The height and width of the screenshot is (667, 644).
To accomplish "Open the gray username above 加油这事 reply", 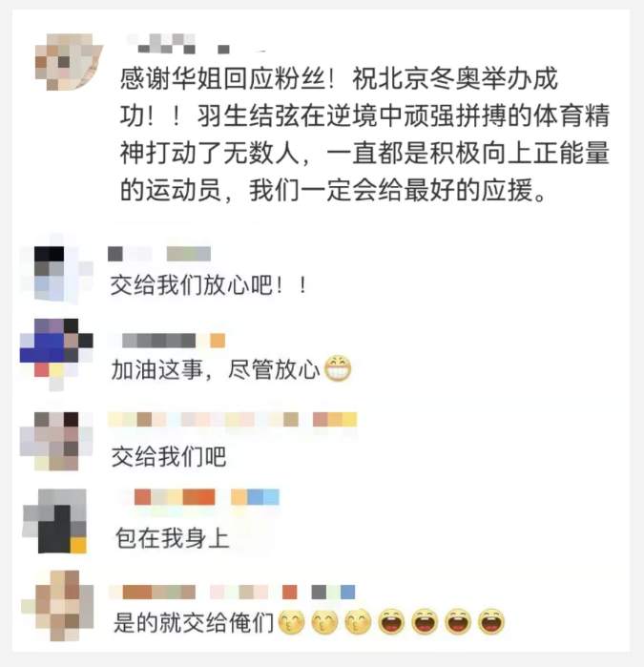I will (x=167, y=341).
